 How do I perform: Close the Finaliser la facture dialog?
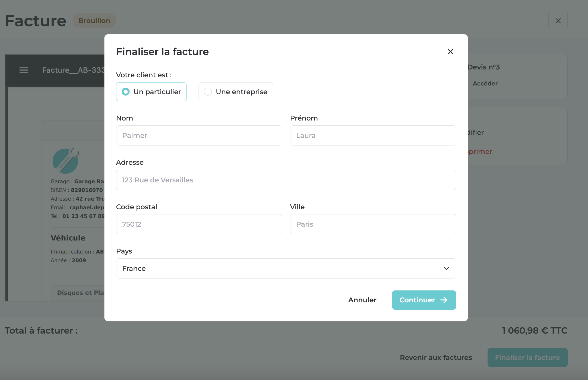coord(450,52)
